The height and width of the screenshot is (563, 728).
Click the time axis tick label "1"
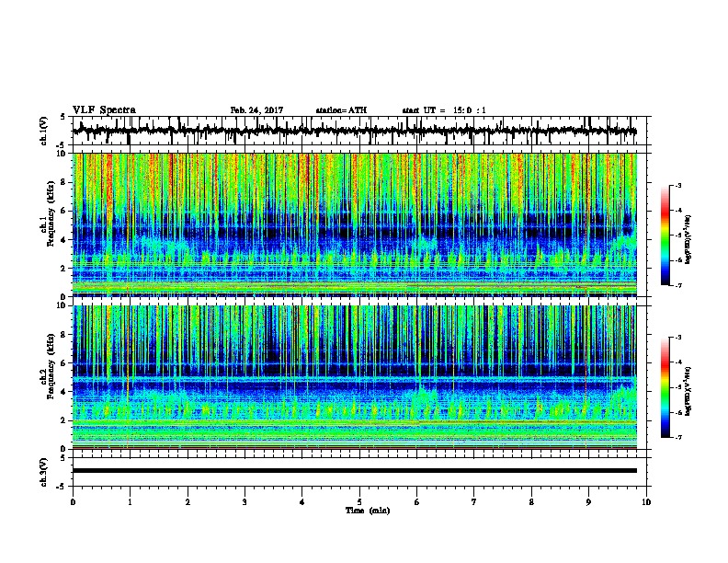click(130, 501)
